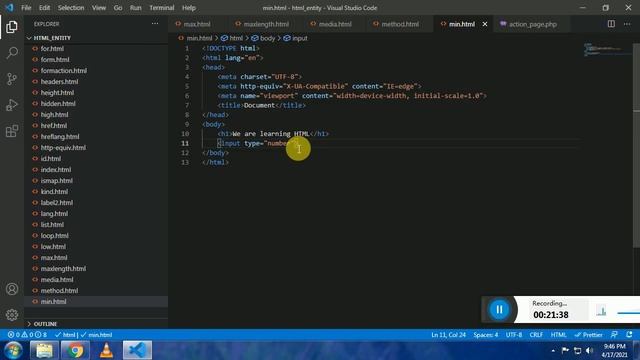
Task: Switch to the media.html tab
Action: [335, 24]
